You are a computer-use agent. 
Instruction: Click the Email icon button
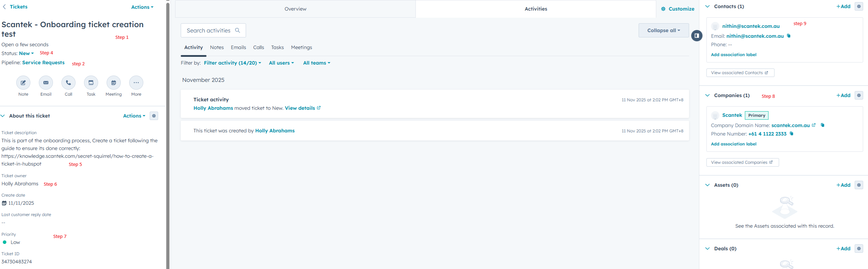coord(46,83)
